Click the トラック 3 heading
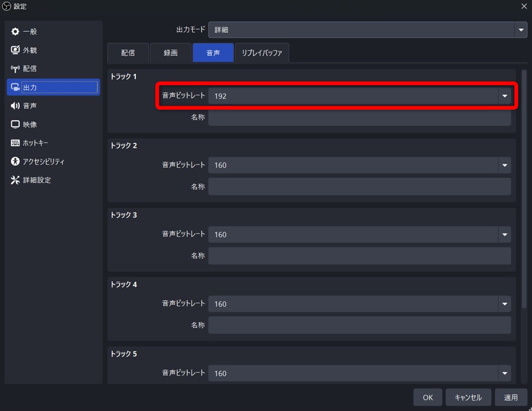The image size is (532, 411). (123, 215)
